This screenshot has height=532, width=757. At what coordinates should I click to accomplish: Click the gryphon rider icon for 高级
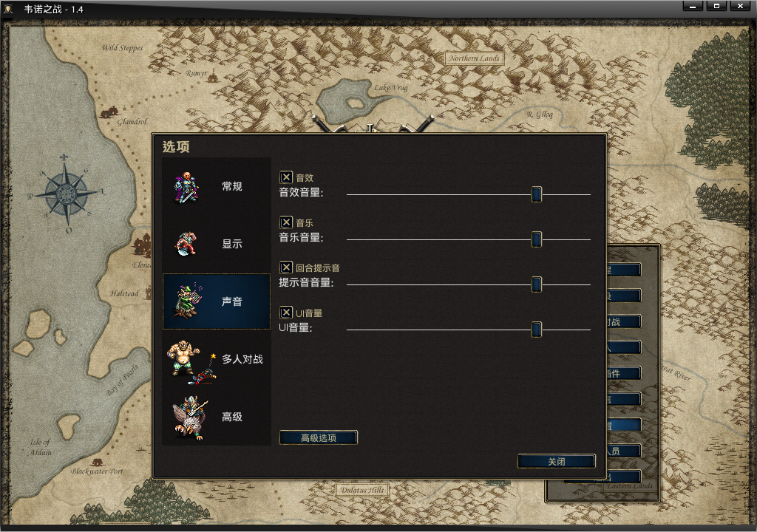pyautogui.click(x=190, y=417)
